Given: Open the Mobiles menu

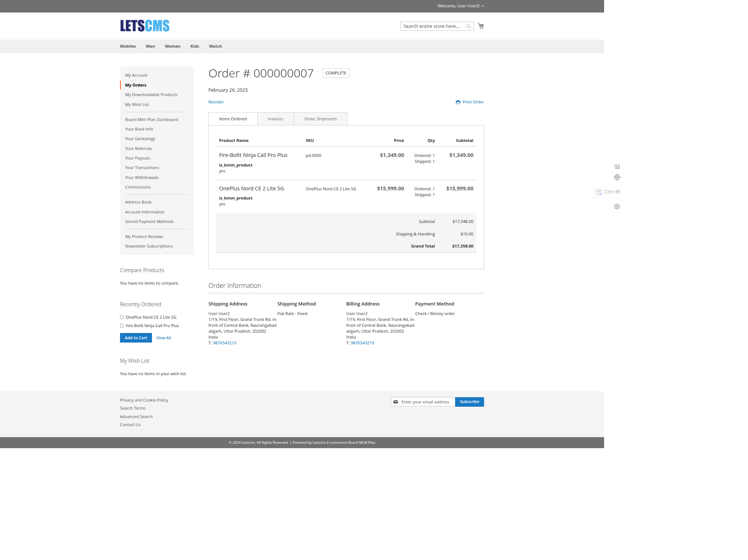Looking at the screenshot, I should tap(128, 46).
